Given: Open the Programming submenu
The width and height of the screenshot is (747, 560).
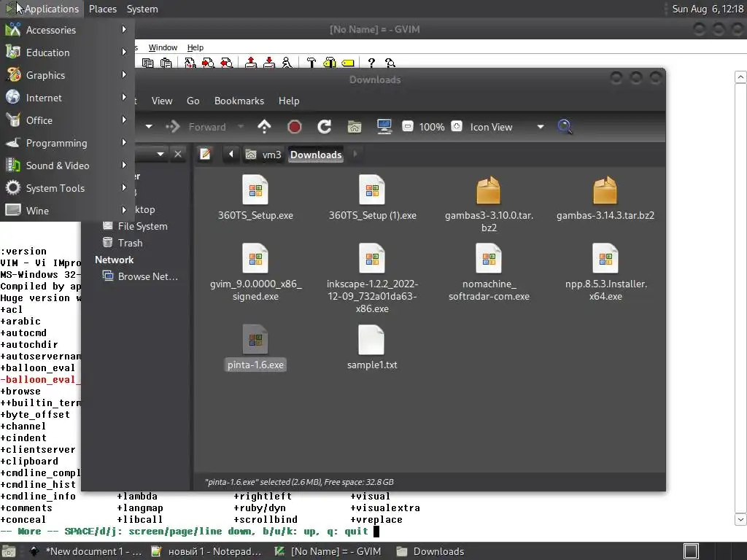Looking at the screenshot, I should (x=67, y=143).
